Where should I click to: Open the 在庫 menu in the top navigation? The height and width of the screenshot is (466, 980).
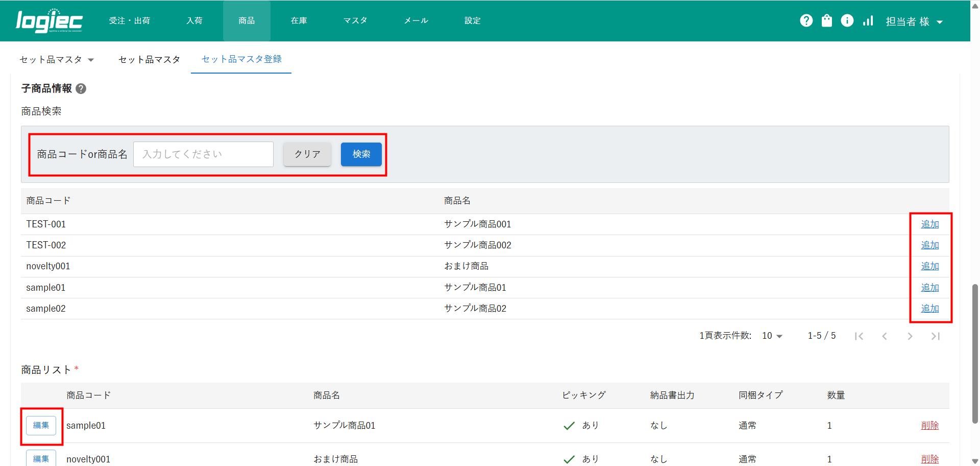pyautogui.click(x=299, y=21)
